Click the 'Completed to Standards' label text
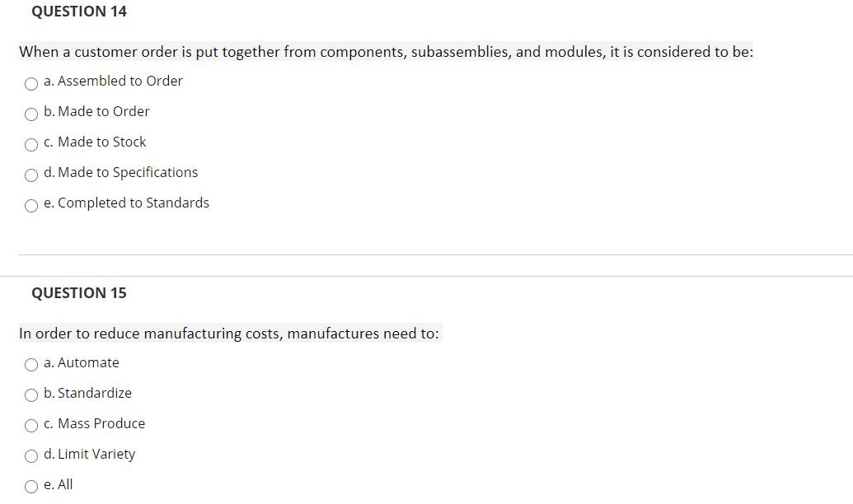This screenshot has width=853, height=504. click(x=127, y=203)
